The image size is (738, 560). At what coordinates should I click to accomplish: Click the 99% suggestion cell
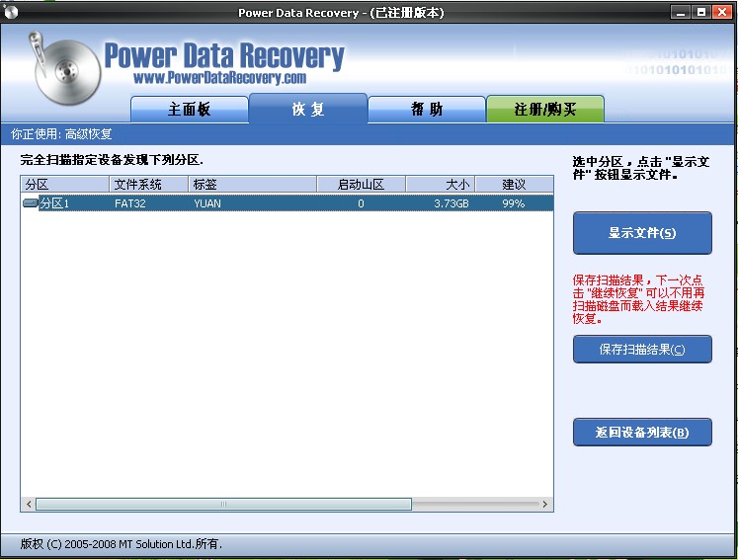(513, 203)
